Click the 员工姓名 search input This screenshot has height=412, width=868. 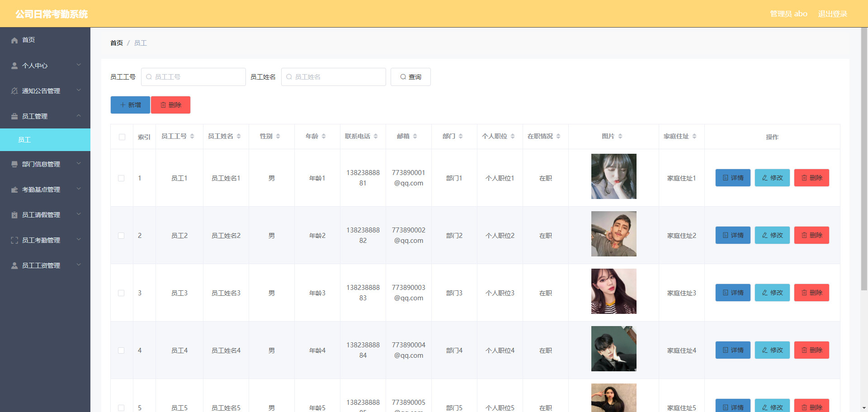click(334, 77)
